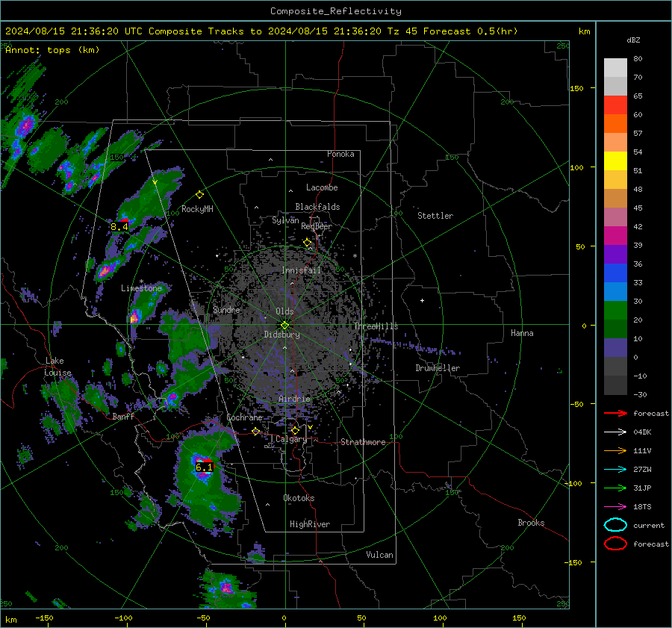The width and height of the screenshot is (672, 628).
Task: Select the magenta 18TS arrow symbol
Action: point(615,507)
